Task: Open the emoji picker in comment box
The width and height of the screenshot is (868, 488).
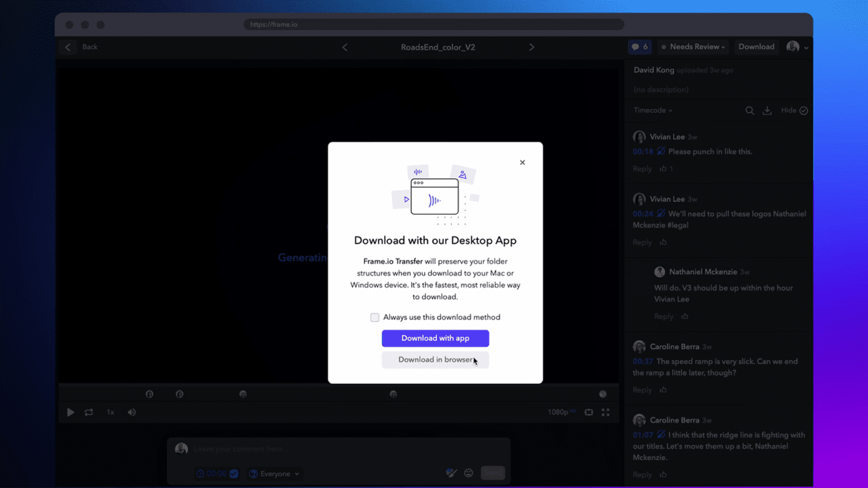Action: click(x=468, y=473)
